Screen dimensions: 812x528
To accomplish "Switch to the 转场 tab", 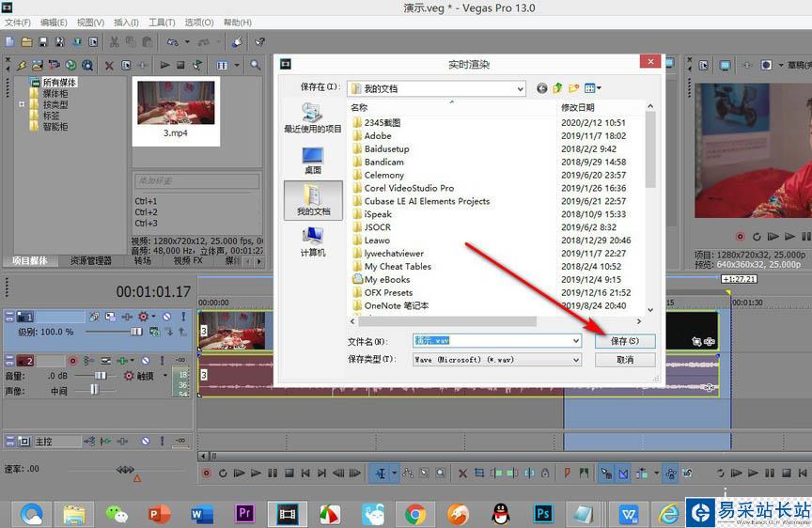I will 143,260.
